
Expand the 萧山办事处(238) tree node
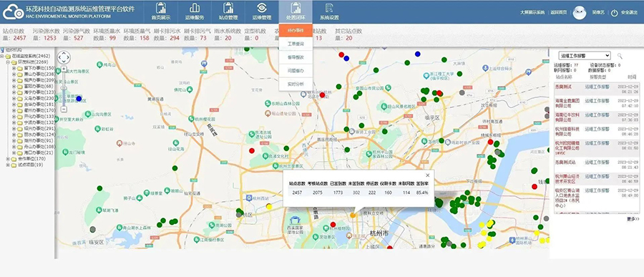(14, 74)
